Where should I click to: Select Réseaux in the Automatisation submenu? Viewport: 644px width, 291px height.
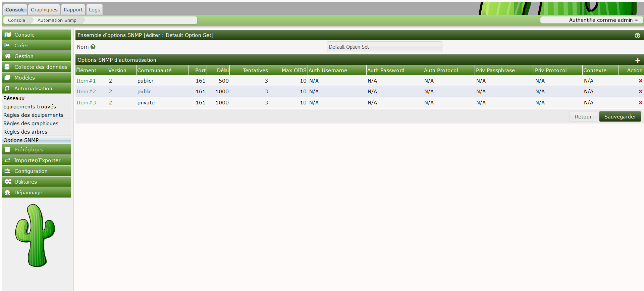(x=14, y=98)
